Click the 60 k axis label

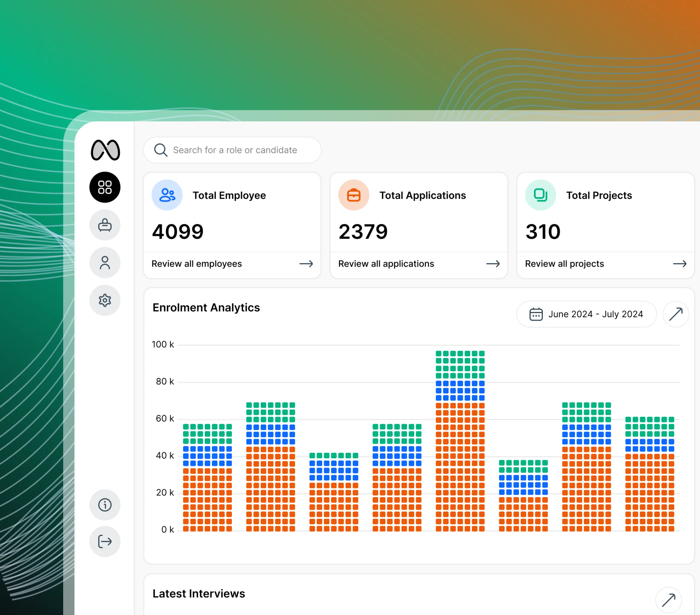click(165, 418)
